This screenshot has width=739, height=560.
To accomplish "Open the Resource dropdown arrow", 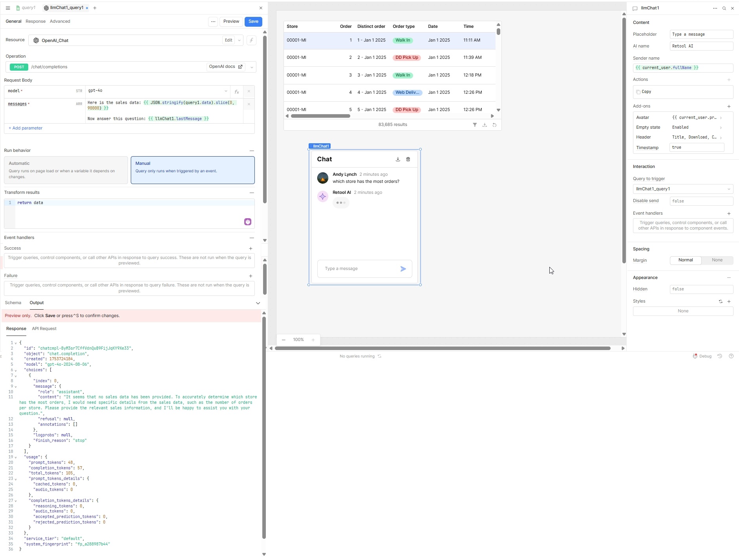I will coord(239,40).
